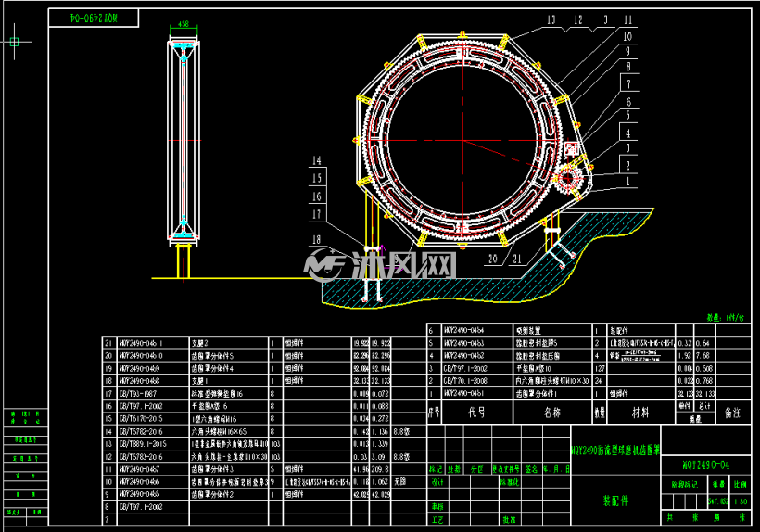
Task: Click part code GB/T70.1-2008
Action: tap(465, 381)
